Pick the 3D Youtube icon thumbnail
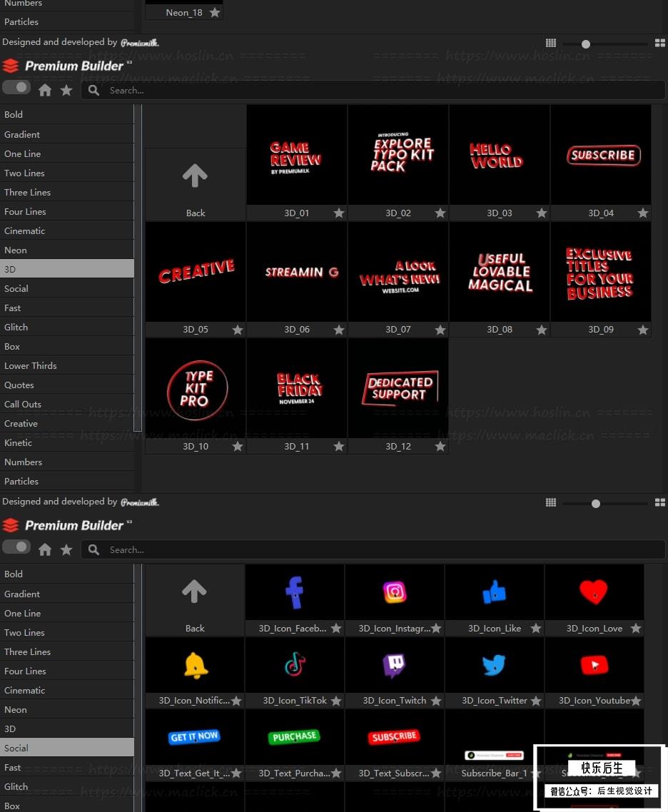Screen dimensions: 668x812 594,665
